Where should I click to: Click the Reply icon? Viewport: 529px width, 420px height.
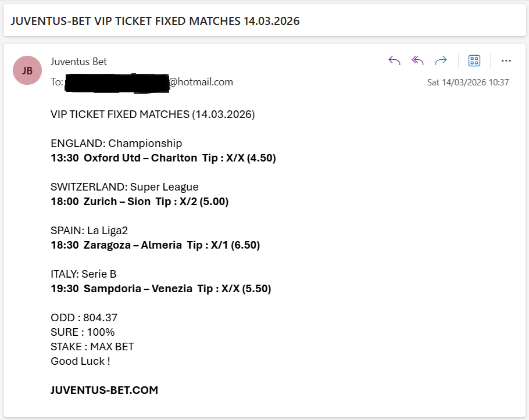coord(394,60)
